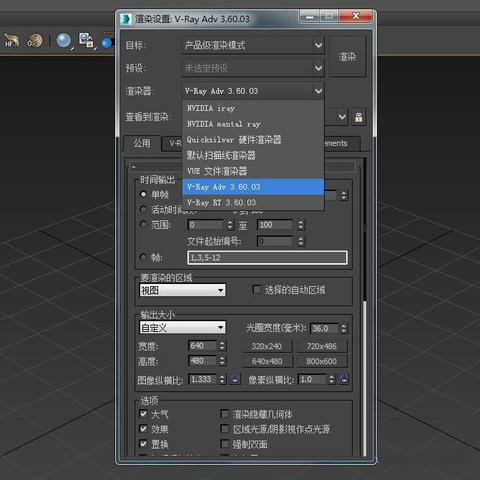Enable the 选择的自动区域 checkbox
This screenshot has height=480, width=480.
257,289
